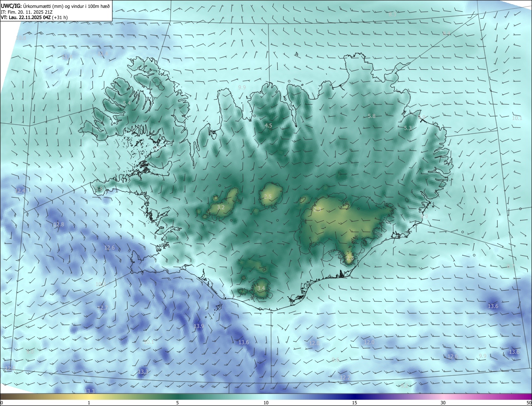Click the color scale tick label '50'

(529, 403)
